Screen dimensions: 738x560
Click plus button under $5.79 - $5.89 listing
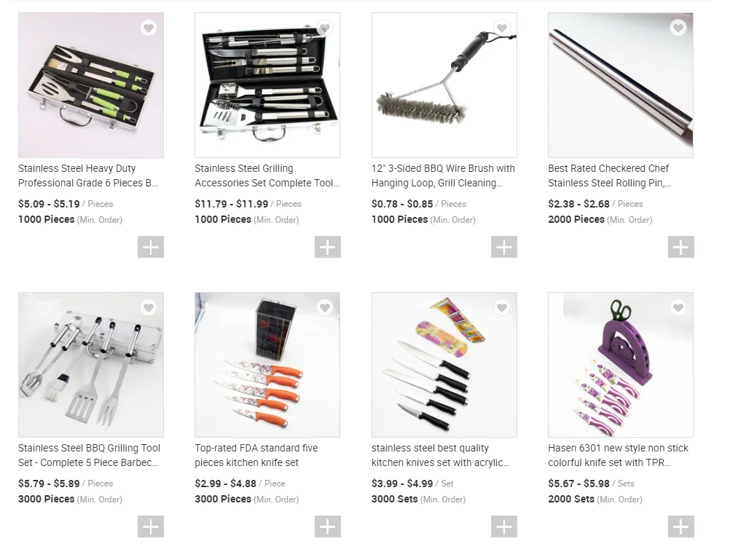click(151, 526)
